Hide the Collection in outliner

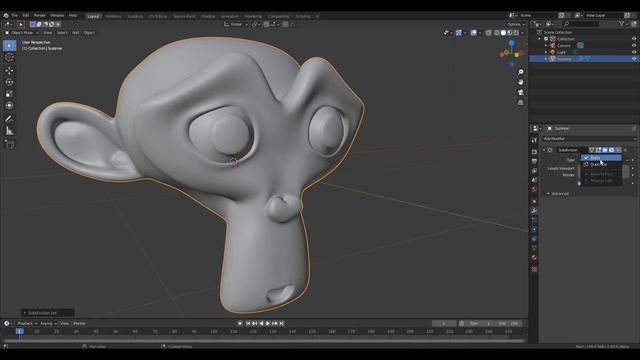tap(634, 39)
